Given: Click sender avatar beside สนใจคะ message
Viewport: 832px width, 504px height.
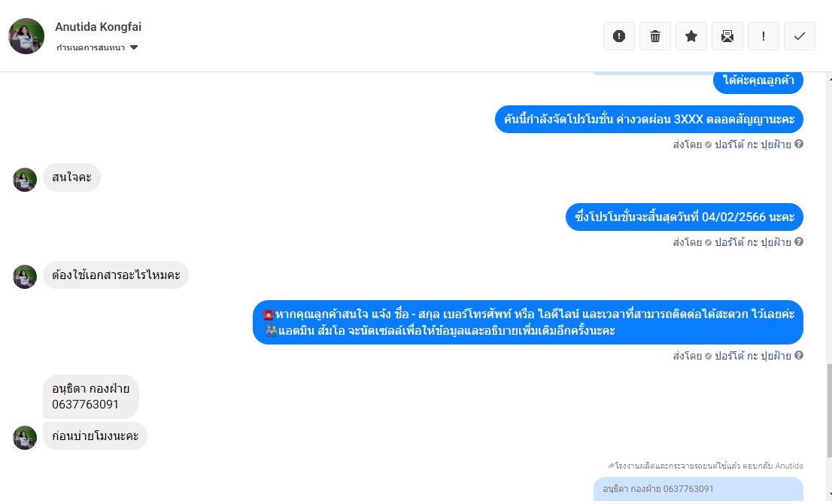Looking at the screenshot, I should pyautogui.click(x=24, y=179).
